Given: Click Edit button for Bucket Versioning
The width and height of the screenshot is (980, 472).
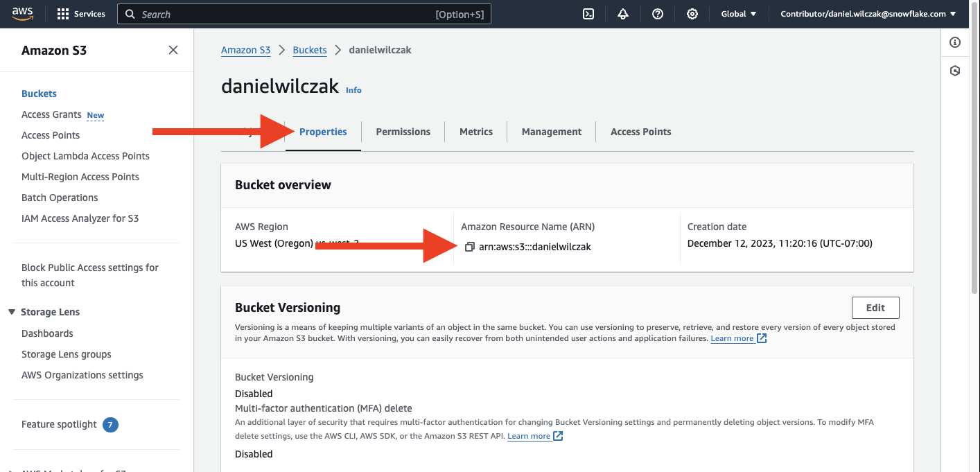Looking at the screenshot, I should click(x=875, y=308).
